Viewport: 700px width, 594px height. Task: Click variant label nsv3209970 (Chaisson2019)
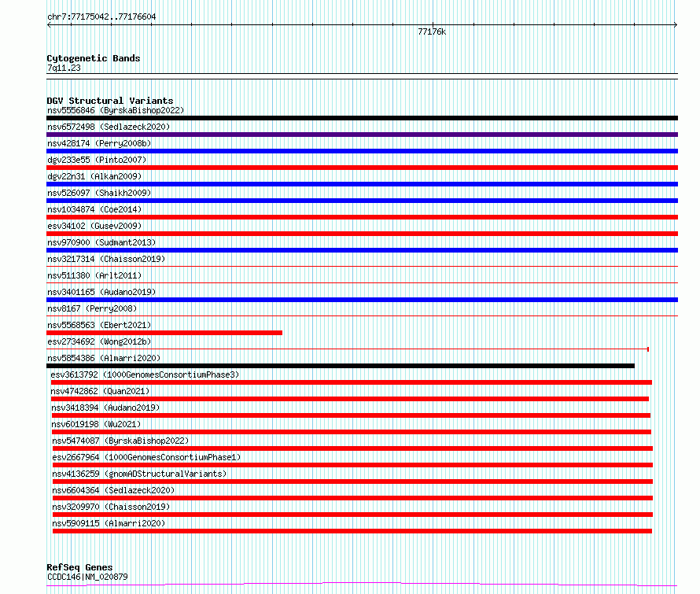click(111, 507)
